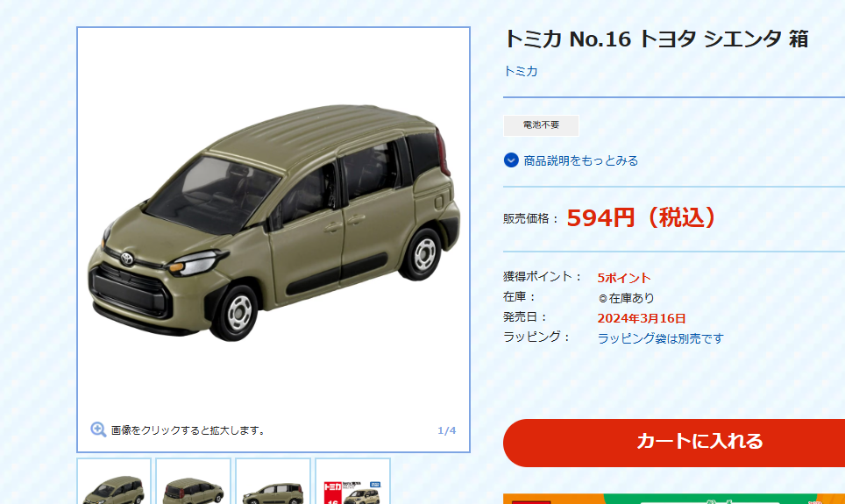Viewport: 845px width, 504px height.
Task: Click the 画像をクリックすると拡大します text
Action: coord(188,430)
